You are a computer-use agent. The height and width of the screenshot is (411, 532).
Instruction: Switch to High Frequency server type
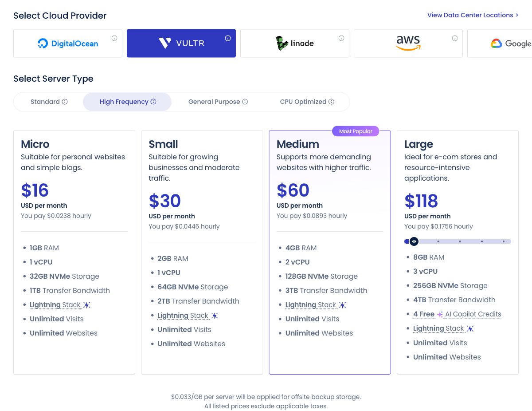(127, 102)
